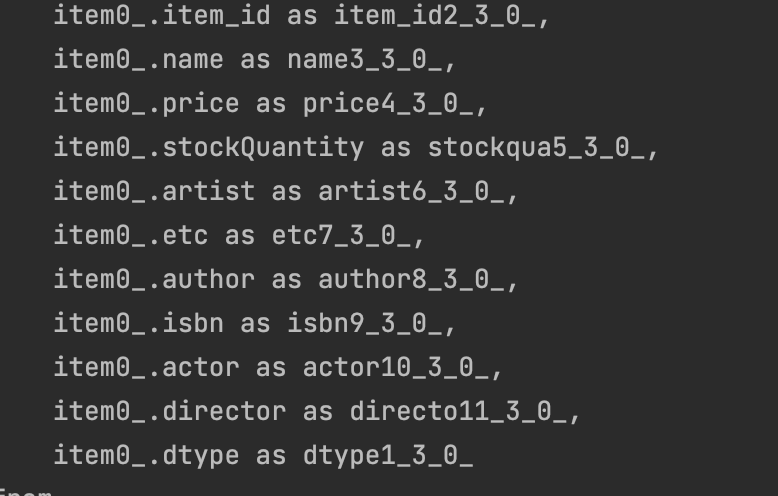Click the item0_.artist column text
This screenshot has height=496, width=778.
(x=154, y=191)
